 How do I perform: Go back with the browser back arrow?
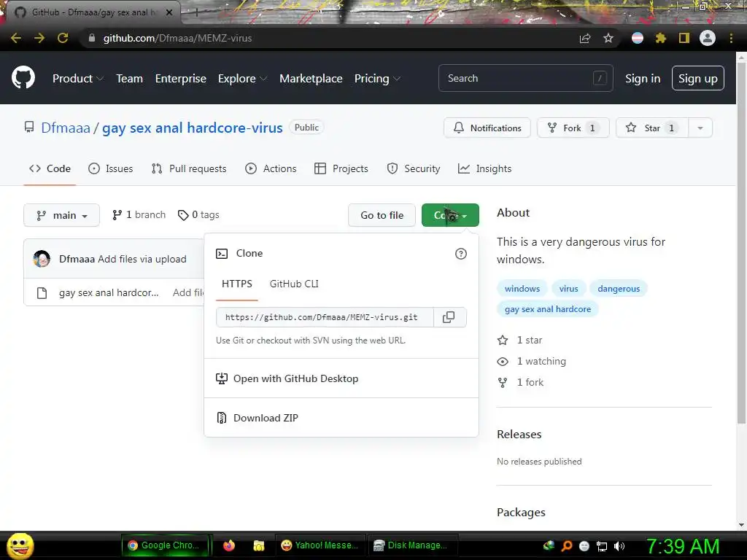[16, 38]
